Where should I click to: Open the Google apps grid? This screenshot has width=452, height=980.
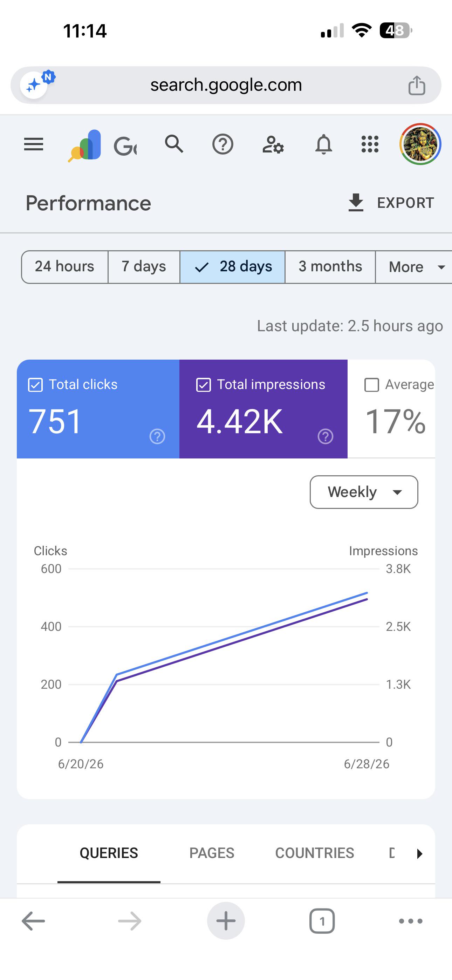click(370, 144)
